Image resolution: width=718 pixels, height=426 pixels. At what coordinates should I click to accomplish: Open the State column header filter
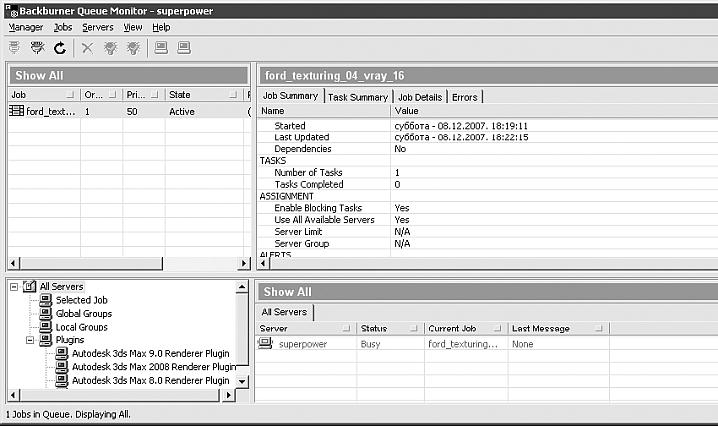pos(234,95)
